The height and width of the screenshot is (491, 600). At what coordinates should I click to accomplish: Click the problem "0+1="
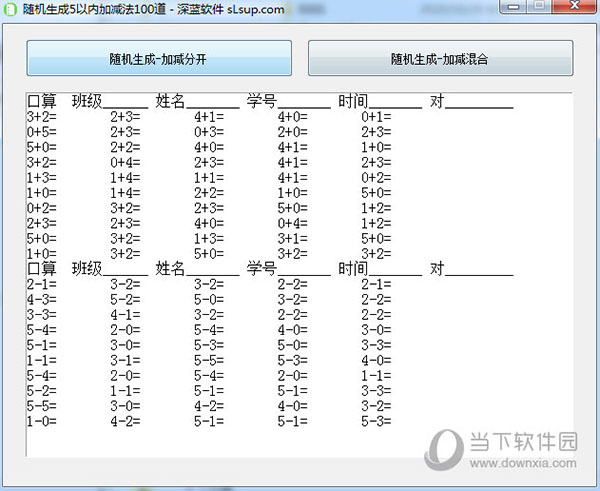(376, 117)
